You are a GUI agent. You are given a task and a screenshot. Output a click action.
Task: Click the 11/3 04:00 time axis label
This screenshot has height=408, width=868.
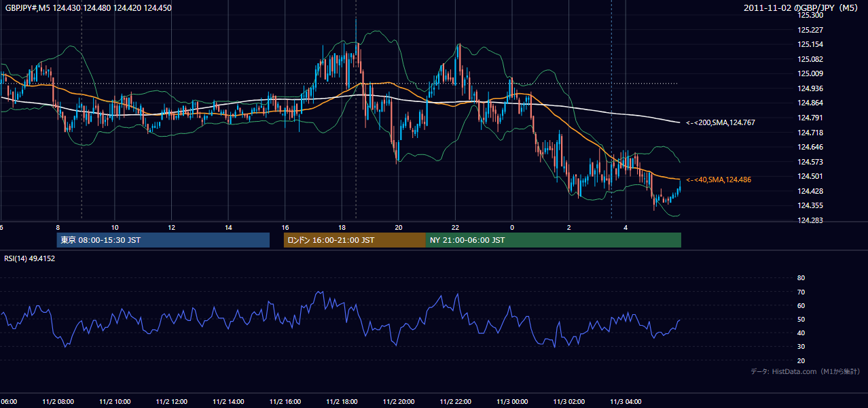626,401
